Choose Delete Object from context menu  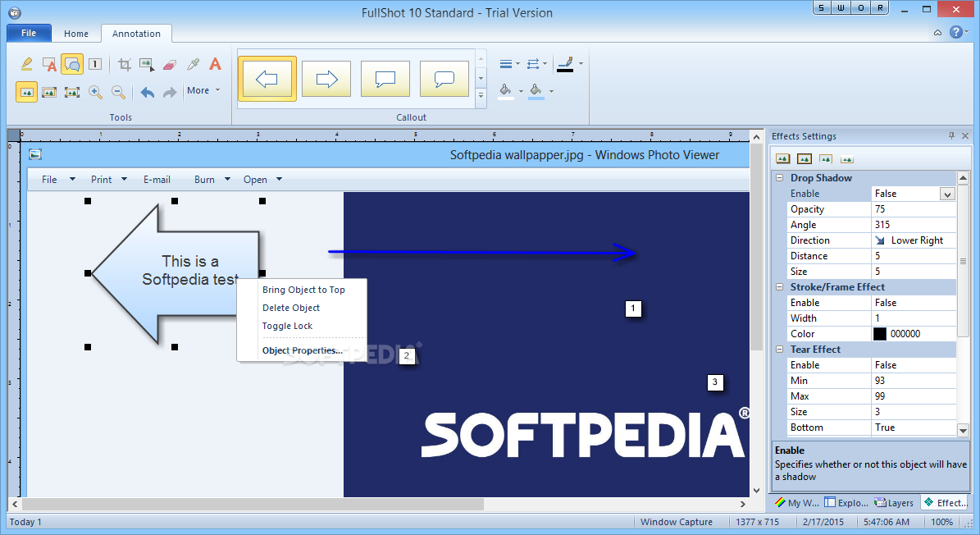point(291,308)
